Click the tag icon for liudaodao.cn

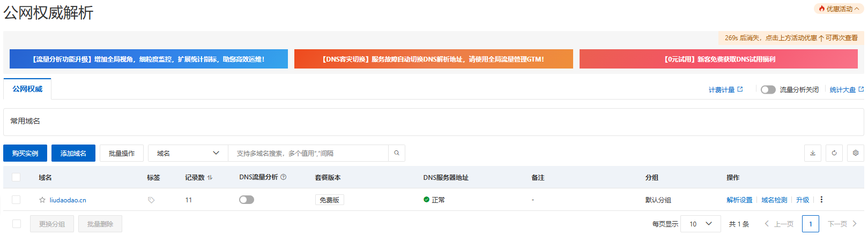pyautogui.click(x=151, y=200)
